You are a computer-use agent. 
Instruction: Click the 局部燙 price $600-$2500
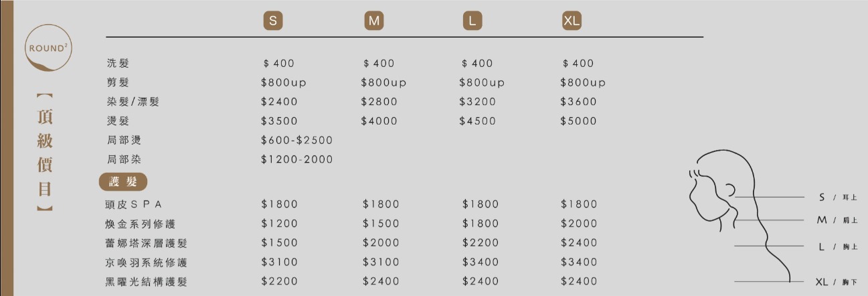point(296,141)
